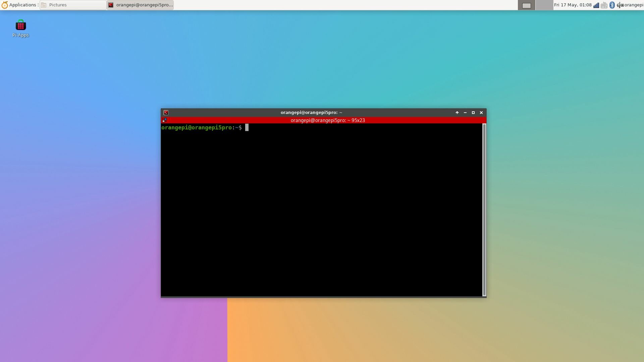The image size is (644, 362).
Task: Click the on-screen keyboard tray icon
Action: 604,5
